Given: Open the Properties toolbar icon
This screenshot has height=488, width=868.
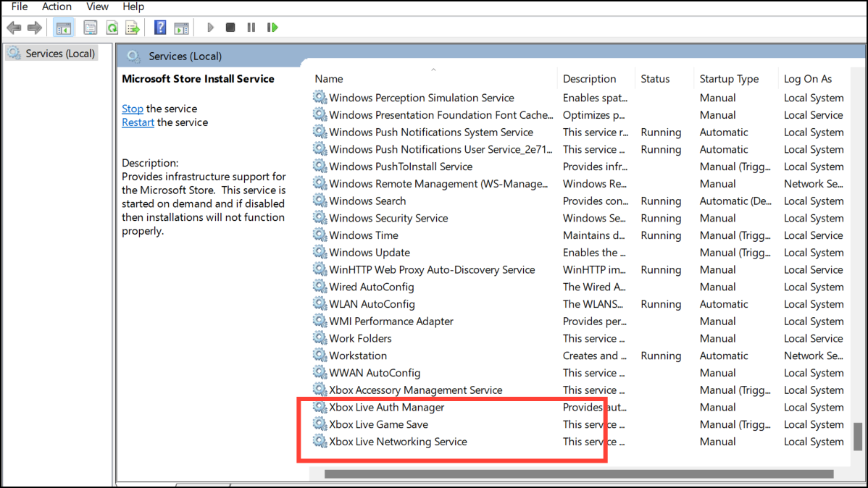Looking at the screenshot, I should (x=91, y=28).
